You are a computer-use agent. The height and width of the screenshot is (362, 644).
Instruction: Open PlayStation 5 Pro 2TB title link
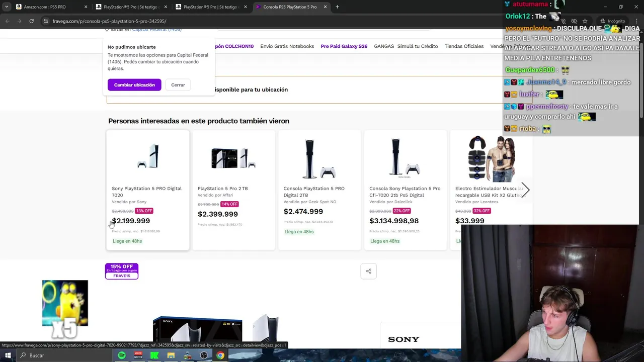click(223, 189)
